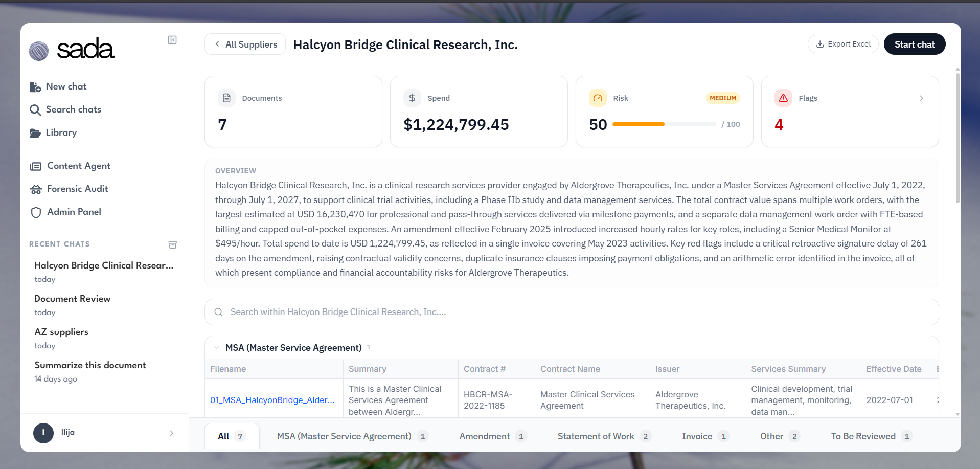Open 01_MSA_HalcyonBridge_Alder file link
Image resolution: width=980 pixels, height=469 pixels.
click(272, 400)
